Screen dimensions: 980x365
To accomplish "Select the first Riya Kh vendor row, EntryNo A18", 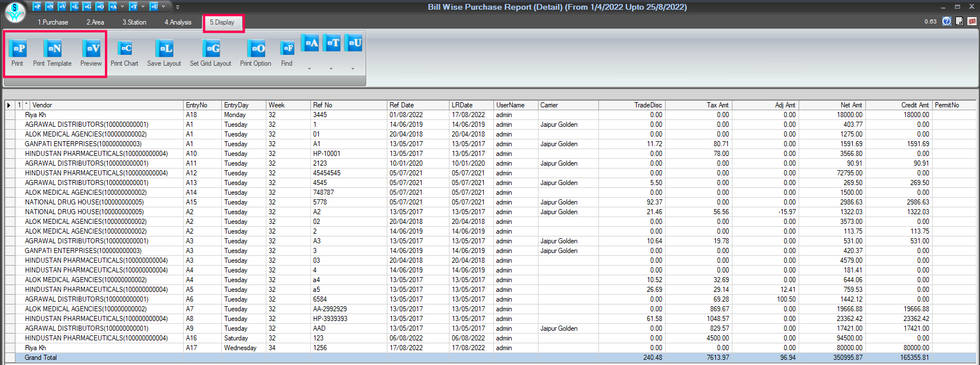I will click(491, 115).
